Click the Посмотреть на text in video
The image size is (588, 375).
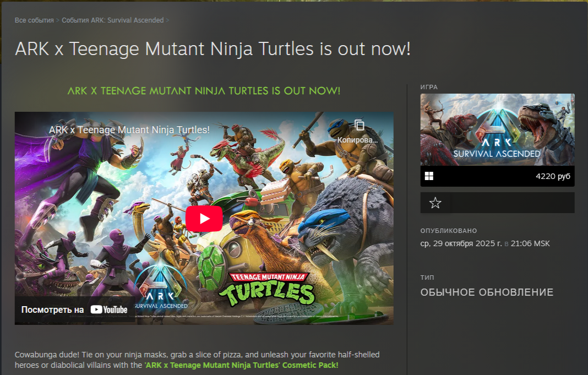(53, 309)
